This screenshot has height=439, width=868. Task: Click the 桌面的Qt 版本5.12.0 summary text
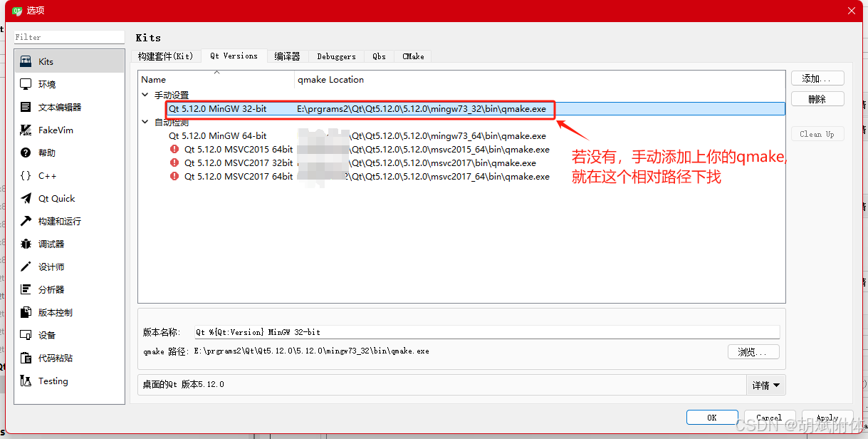click(x=183, y=384)
